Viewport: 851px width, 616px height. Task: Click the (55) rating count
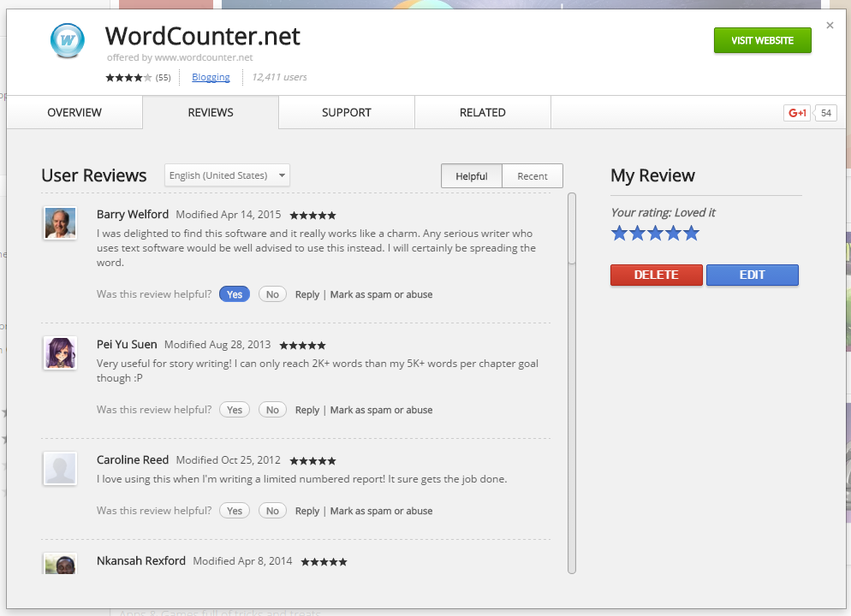163,78
